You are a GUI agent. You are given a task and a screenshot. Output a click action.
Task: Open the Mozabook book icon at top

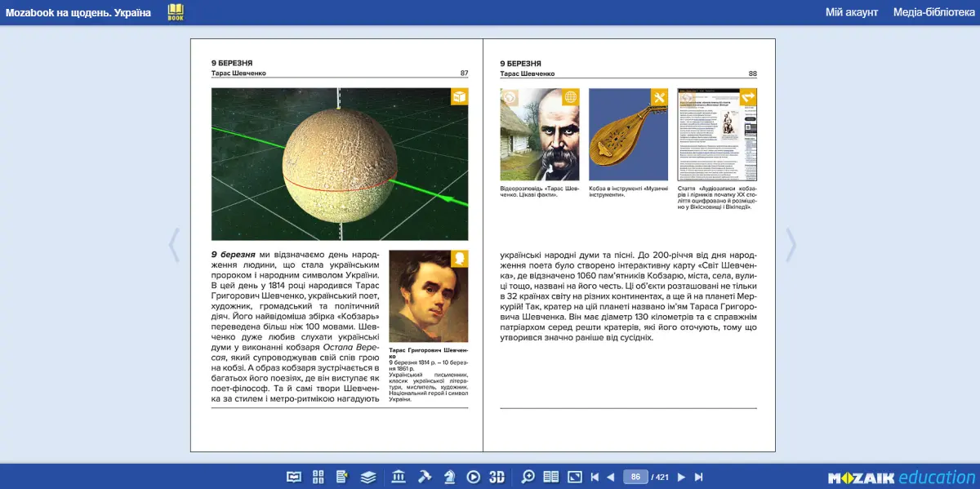coord(176,12)
